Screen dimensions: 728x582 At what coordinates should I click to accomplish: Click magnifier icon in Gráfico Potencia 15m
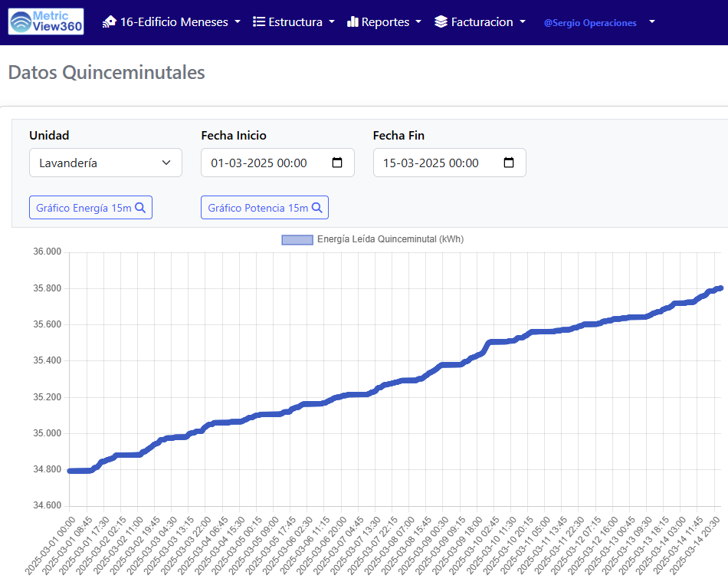tap(316, 208)
